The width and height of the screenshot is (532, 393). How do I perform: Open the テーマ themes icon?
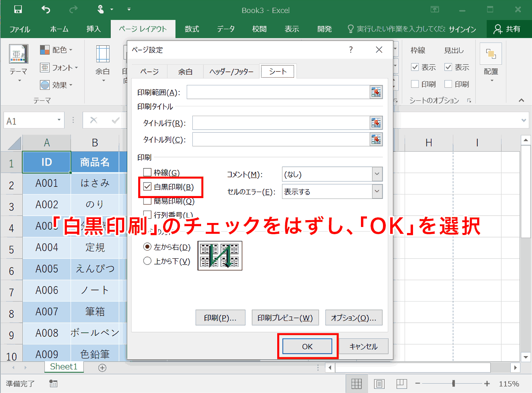pos(18,54)
